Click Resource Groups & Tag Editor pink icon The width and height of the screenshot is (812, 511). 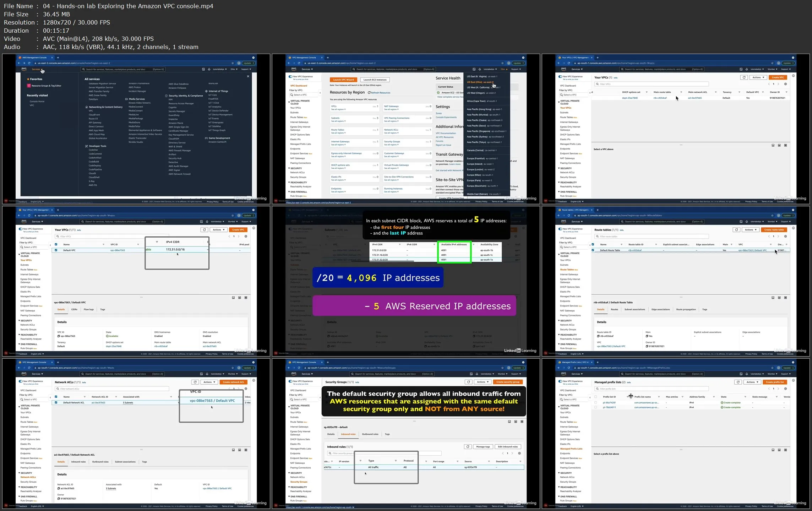click(x=29, y=86)
